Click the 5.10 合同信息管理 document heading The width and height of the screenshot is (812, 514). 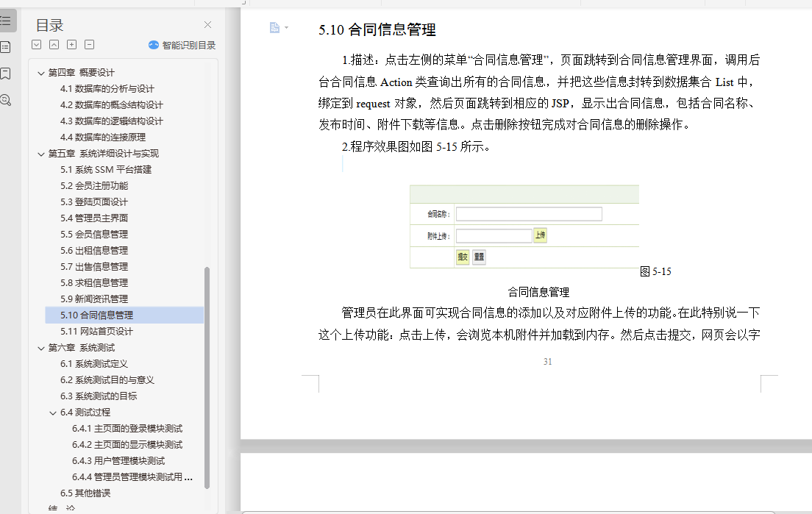click(377, 29)
